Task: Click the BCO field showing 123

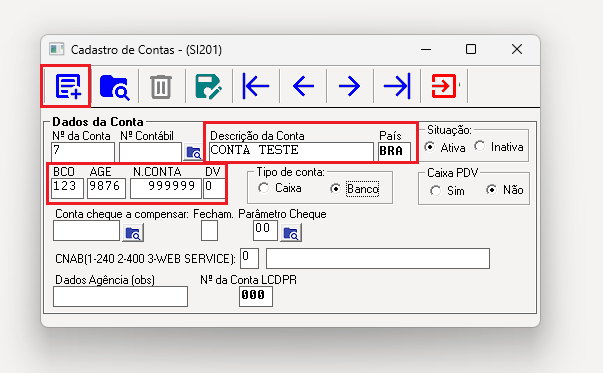Action: [67, 188]
